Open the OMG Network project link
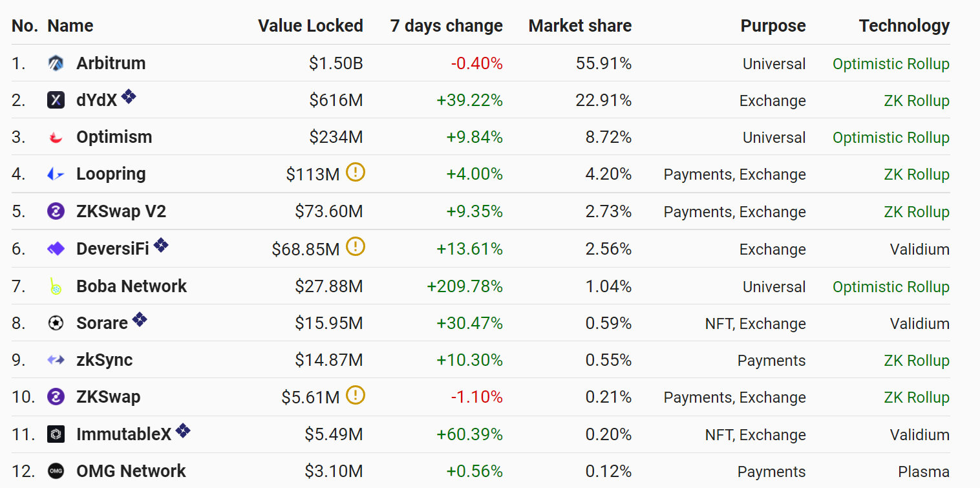The image size is (980, 488). pyautogui.click(x=131, y=471)
